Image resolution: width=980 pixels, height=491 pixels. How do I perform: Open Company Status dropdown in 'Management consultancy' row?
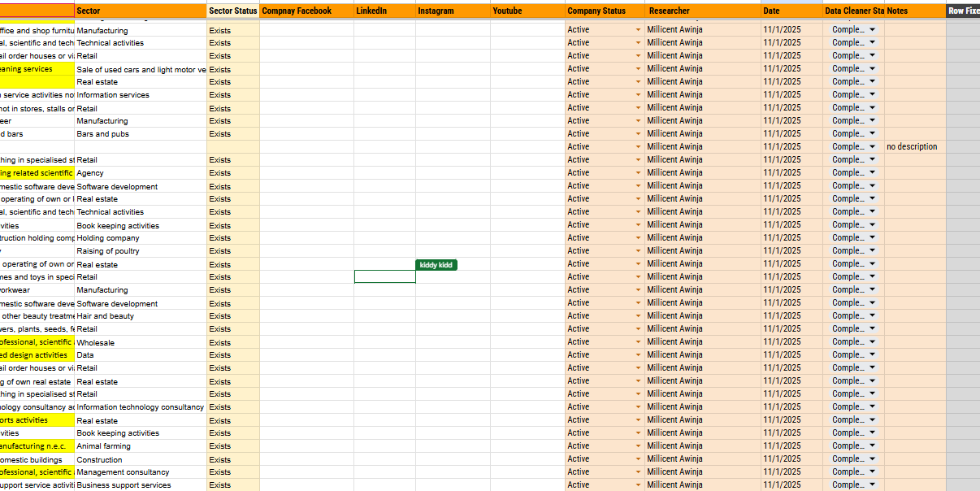click(638, 472)
